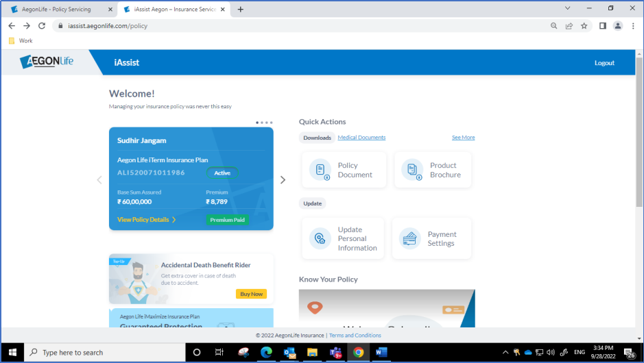Click the Terms and Conditions link
The height and width of the screenshot is (363, 644).
click(355, 336)
